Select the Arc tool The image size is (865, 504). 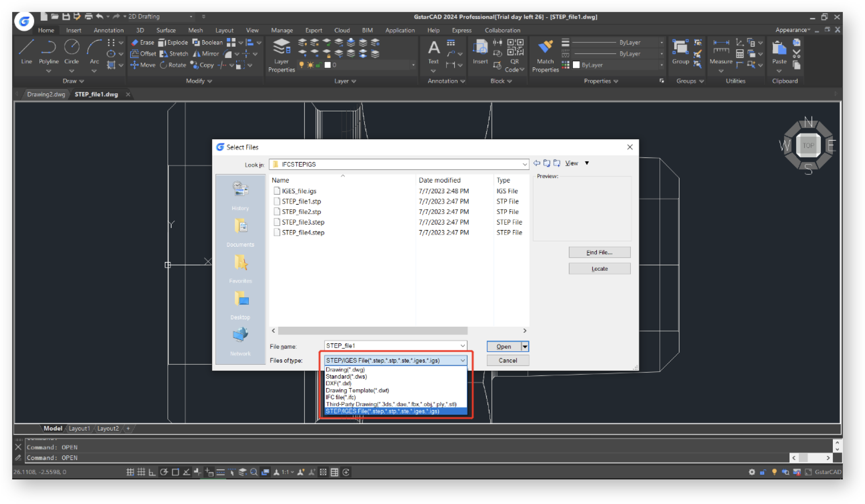click(94, 51)
